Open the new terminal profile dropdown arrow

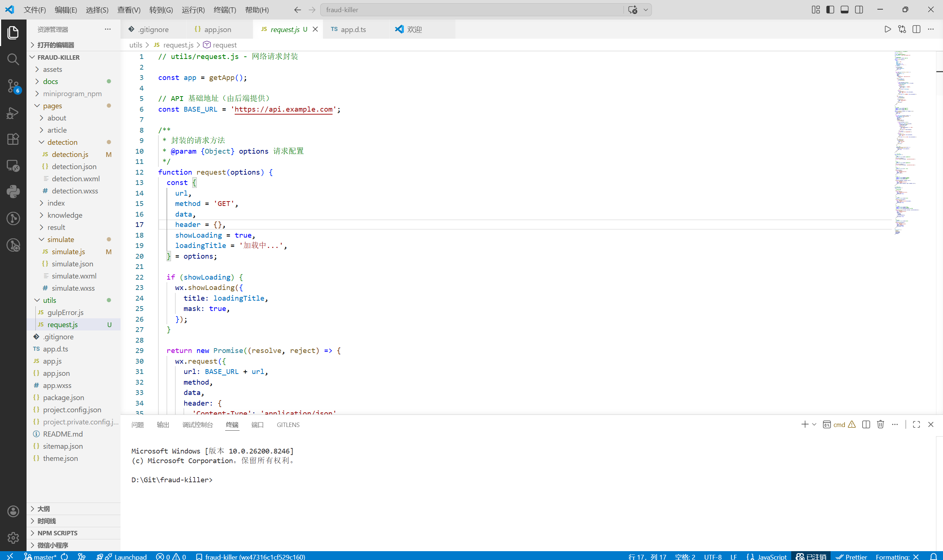pyautogui.click(x=814, y=424)
